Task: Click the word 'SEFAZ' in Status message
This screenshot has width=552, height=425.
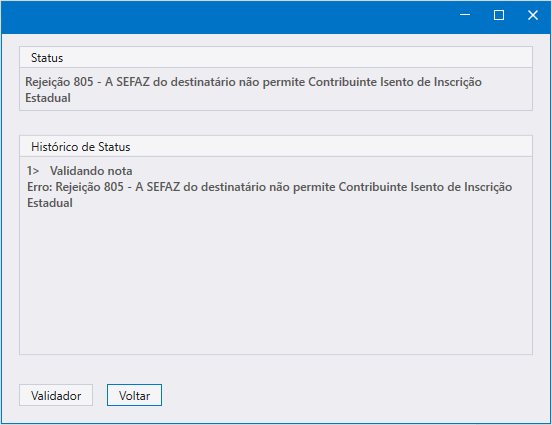Action: coord(133,82)
